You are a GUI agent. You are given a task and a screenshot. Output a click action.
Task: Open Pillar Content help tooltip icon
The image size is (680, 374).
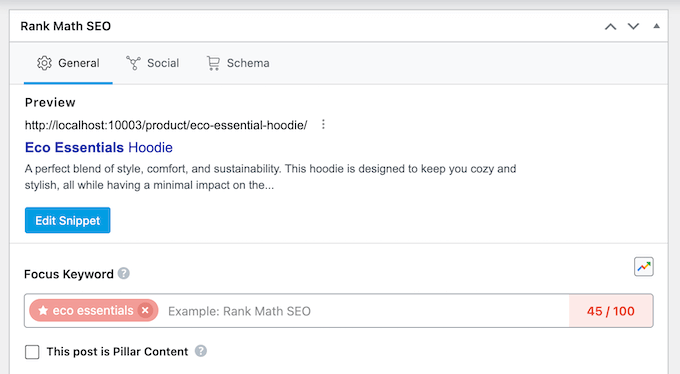[x=201, y=351]
